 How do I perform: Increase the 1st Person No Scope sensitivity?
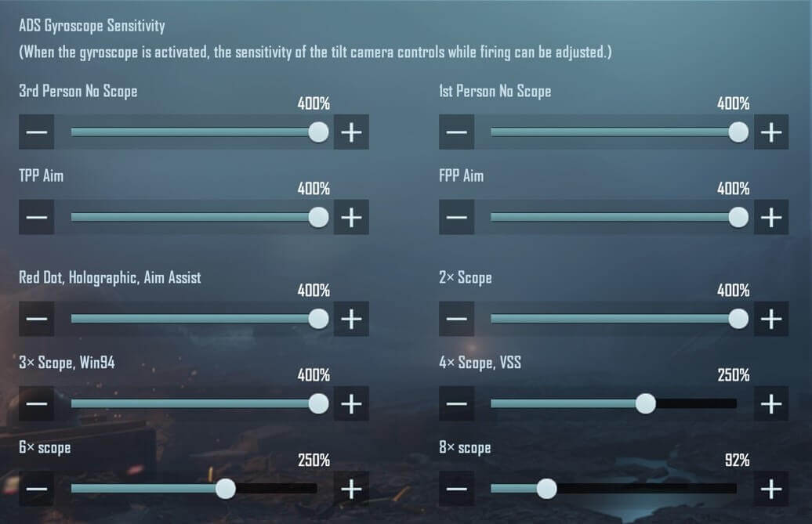(x=771, y=132)
